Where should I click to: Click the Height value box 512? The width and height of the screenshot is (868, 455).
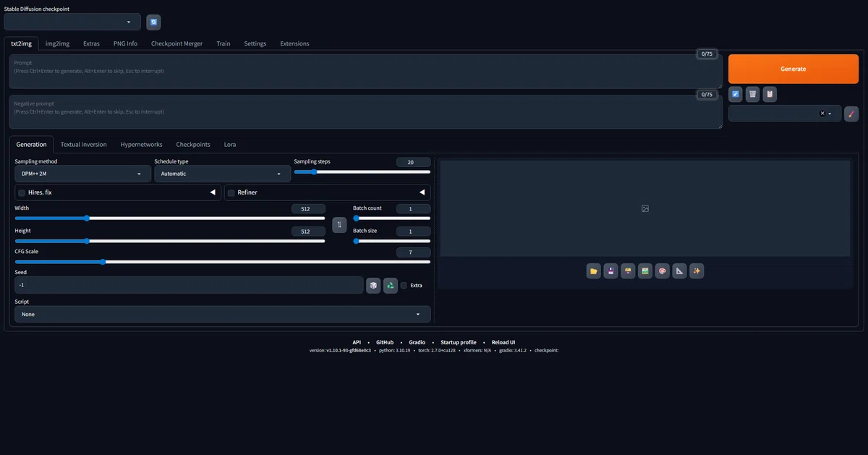[308, 231]
